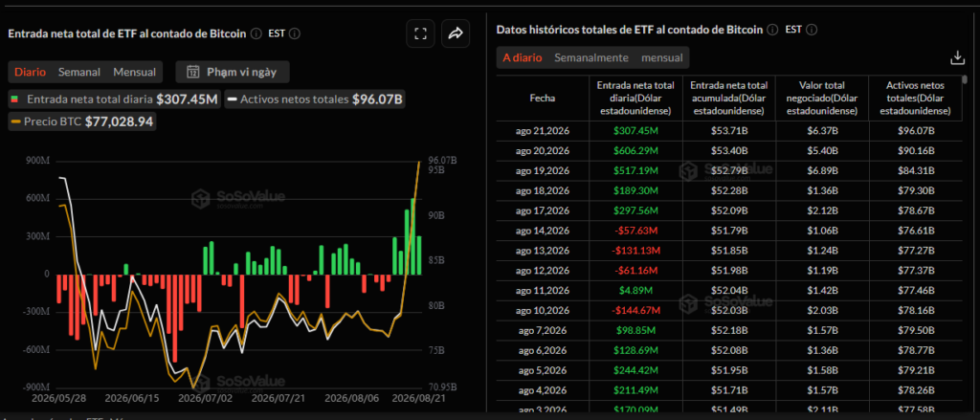Switch chart to Semanal view
The width and height of the screenshot is (980, 420).
[79, 72]
